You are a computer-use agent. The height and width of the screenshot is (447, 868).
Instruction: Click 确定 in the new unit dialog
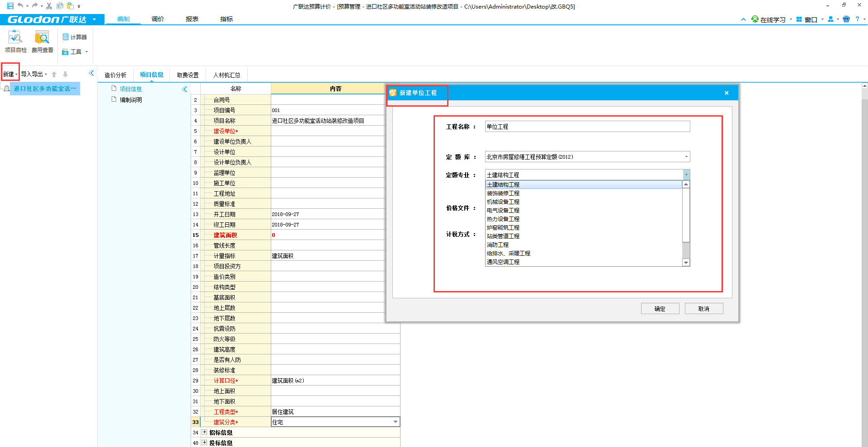pyautogui.click(x=660, y=309)
